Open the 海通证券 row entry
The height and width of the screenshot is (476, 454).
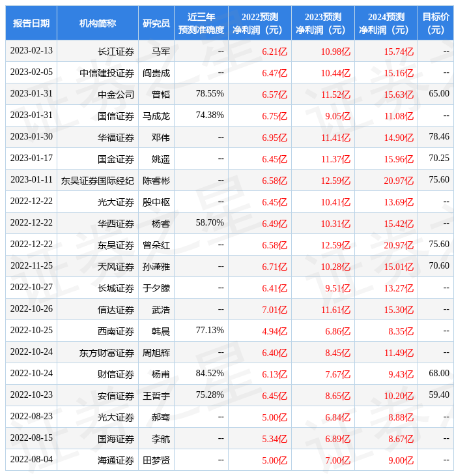(116, 460)
